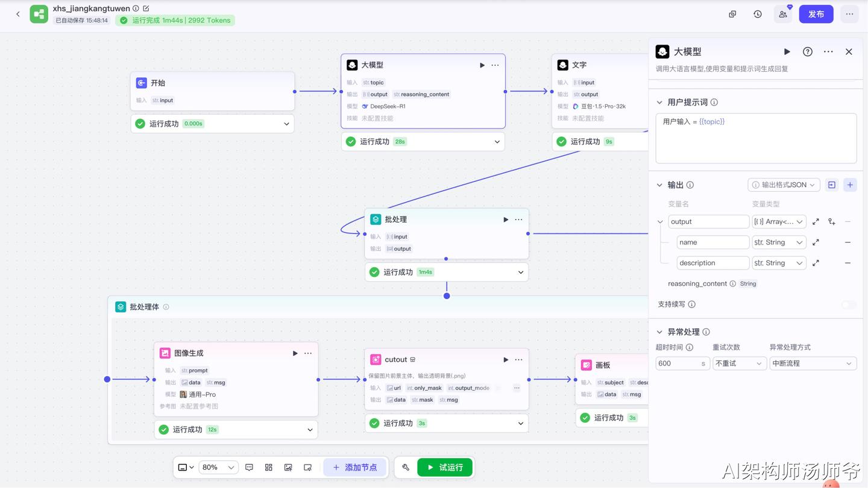Click the debug wrench icon in toolbar
The image size is (868, 488).
tap(406, 467)
